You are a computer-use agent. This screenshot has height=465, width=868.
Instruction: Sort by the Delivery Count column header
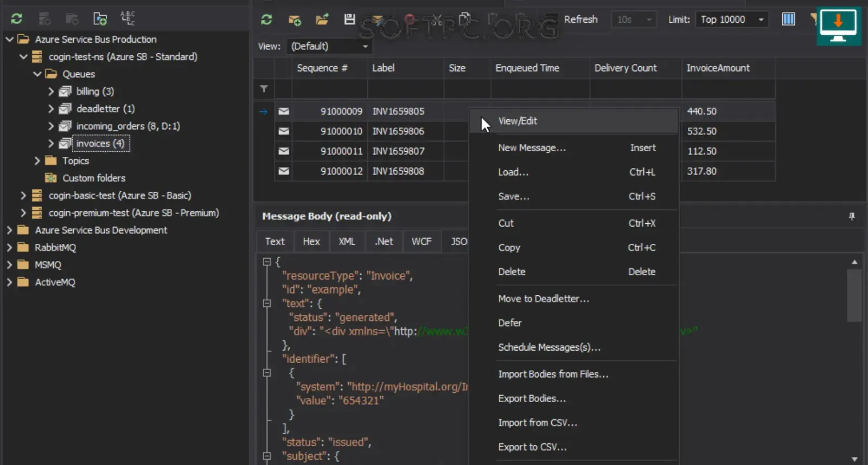[636, 68]
